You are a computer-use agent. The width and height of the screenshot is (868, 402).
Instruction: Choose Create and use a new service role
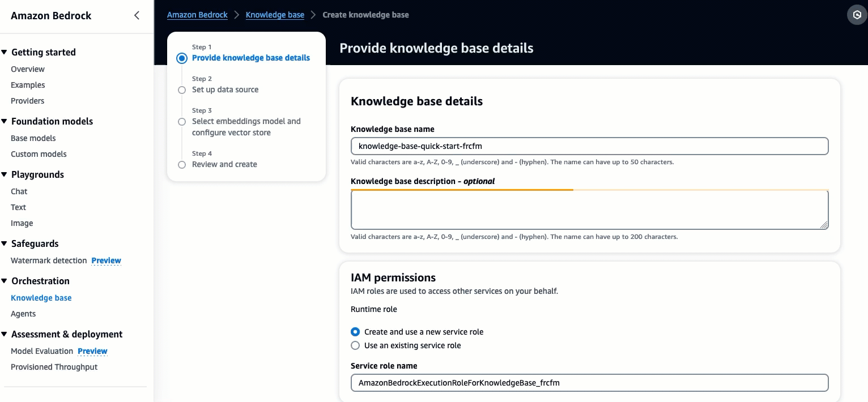(355, 332)
